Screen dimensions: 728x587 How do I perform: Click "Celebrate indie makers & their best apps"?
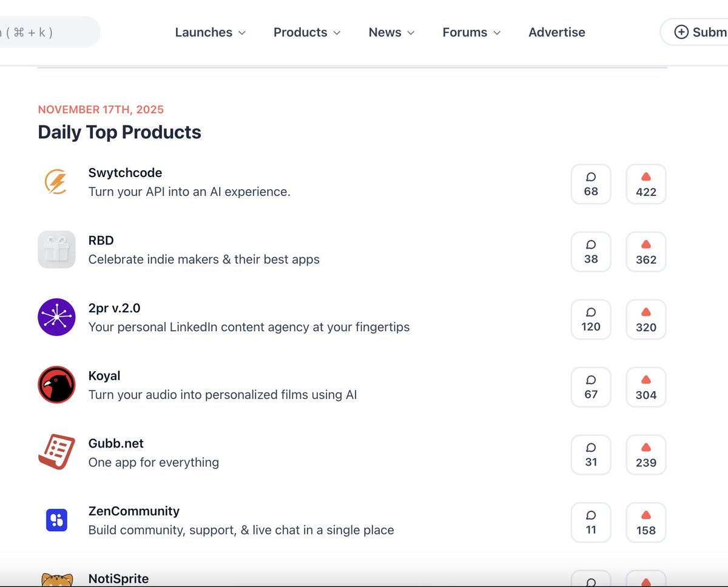tap(204, 260)
